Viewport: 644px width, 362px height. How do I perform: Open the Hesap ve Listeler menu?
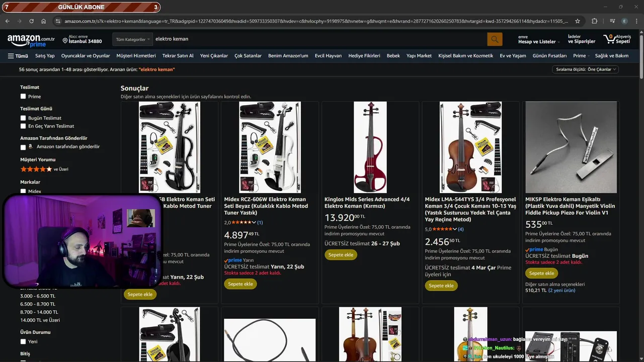tap(537, 40)
